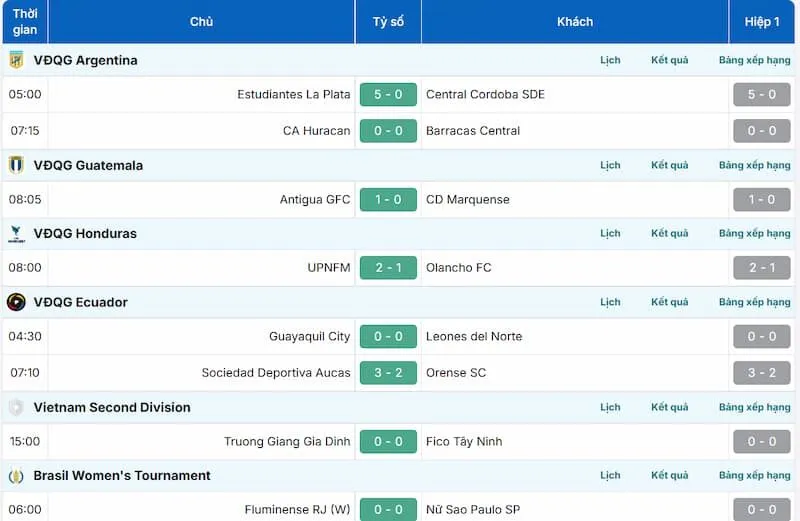Open Lịch for Vietnam Second Division

(610, 407)
